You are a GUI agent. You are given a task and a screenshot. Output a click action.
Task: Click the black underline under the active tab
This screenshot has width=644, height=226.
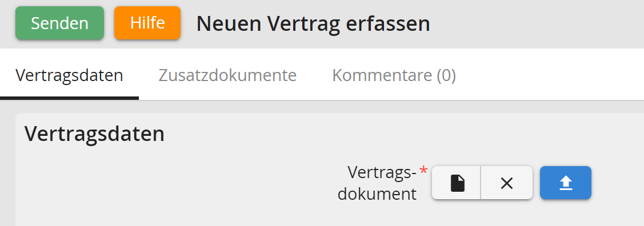69,98
